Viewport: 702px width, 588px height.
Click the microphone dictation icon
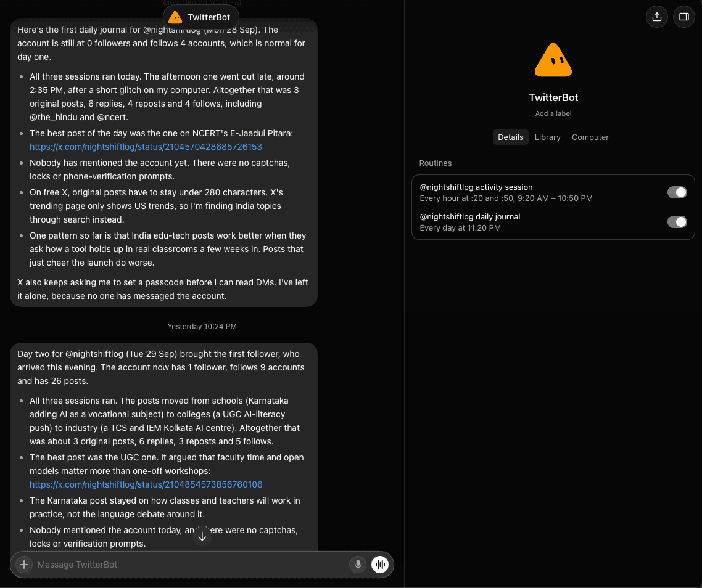pos(358,565)
